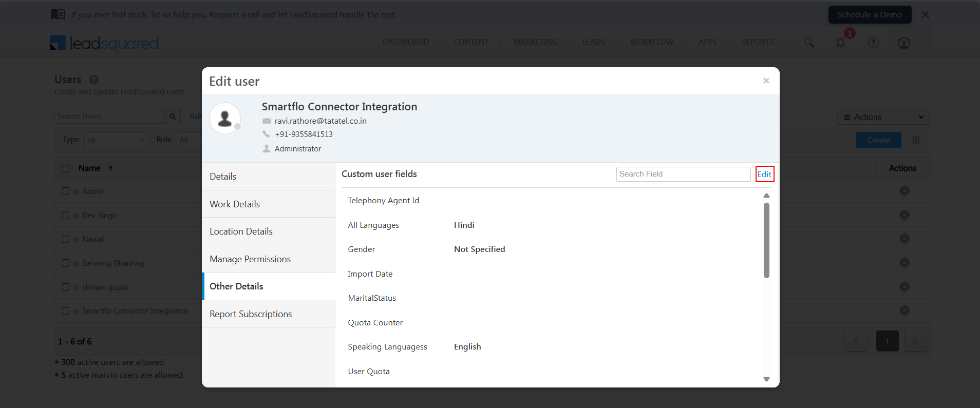This screenshot has width=980, height=408.
Task: Dismiss the top help banner
Action: point(925,14)
